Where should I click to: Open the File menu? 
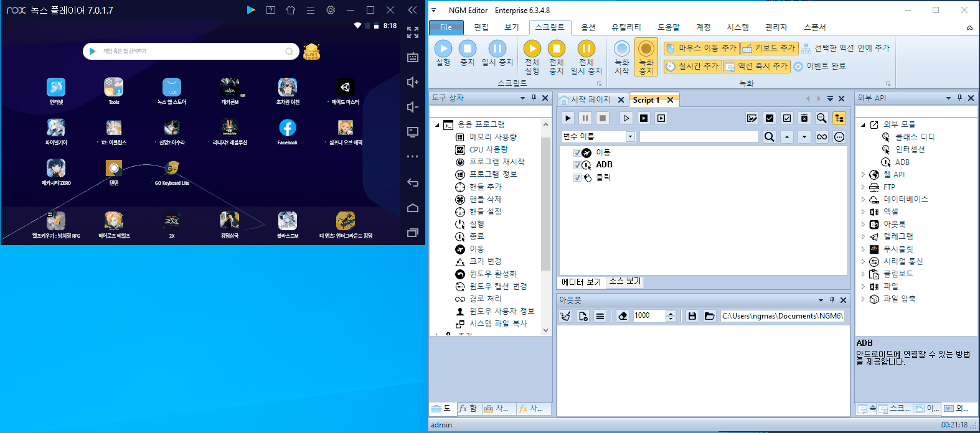pos(446,27)
